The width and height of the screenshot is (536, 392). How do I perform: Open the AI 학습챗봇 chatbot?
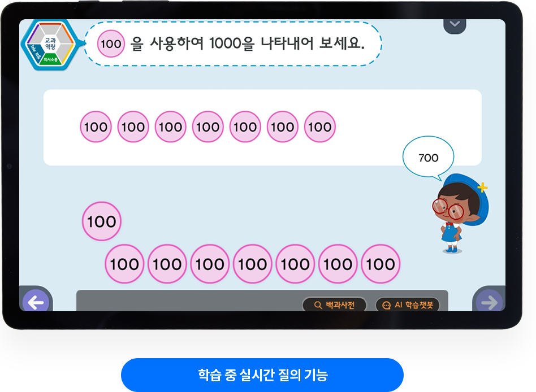408,305
